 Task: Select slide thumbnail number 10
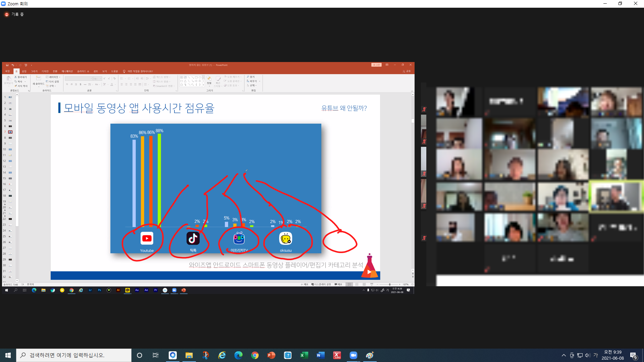pos(10,149)
